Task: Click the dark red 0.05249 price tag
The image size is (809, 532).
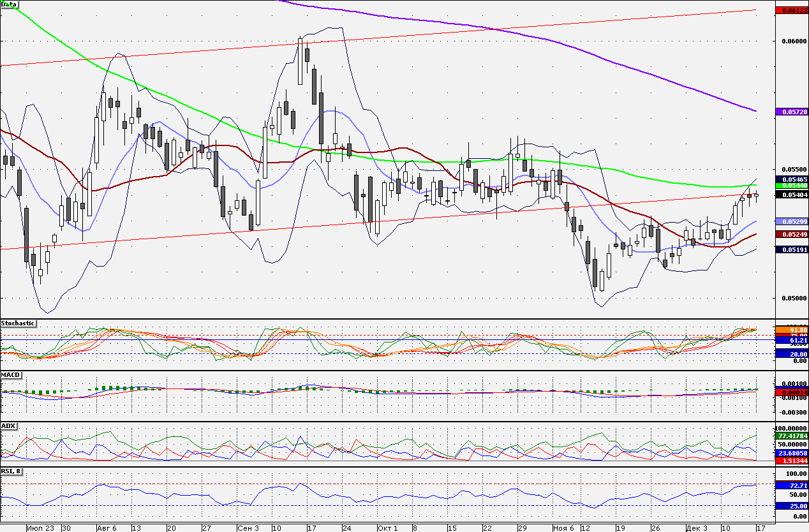Action: coord(791,235)
